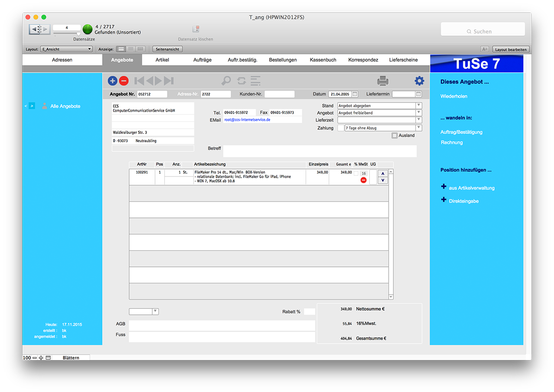Open the Layout E_Ansicht dropdown
Image resolution: width=554 pixels, height=392 pixels.
[66, 49]
